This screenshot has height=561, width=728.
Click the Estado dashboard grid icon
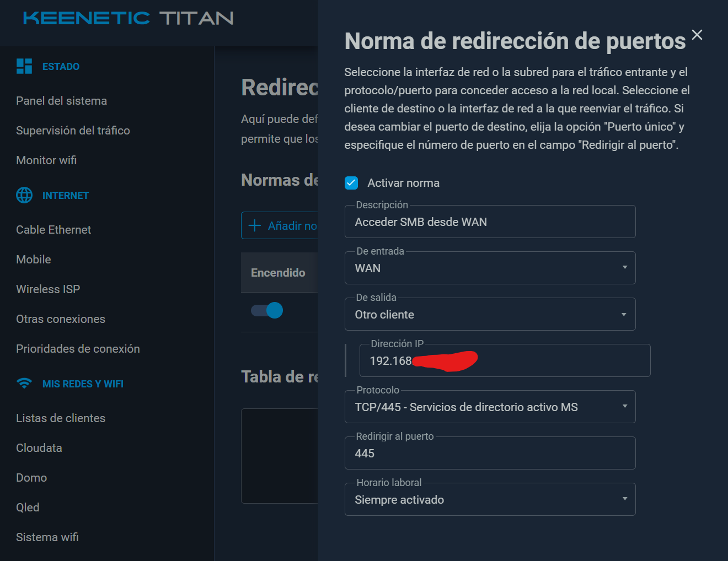[24, 66]
